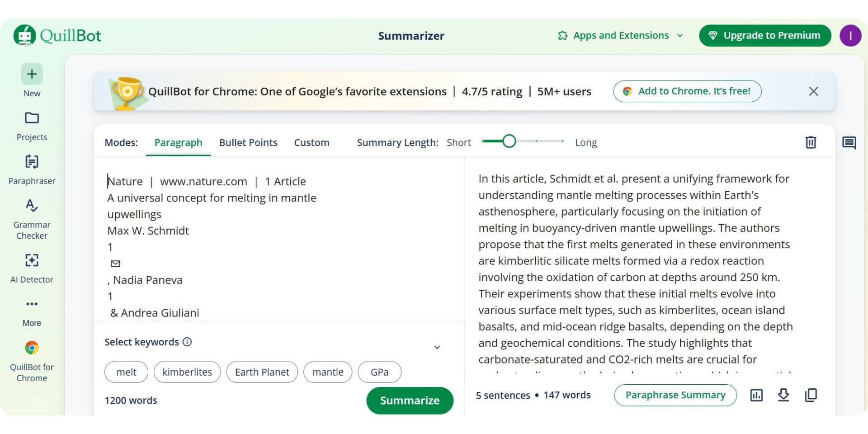This screenshot has width=868, height=434.
Task: Collapse the Select keywords section
Action: coord(437,347)
